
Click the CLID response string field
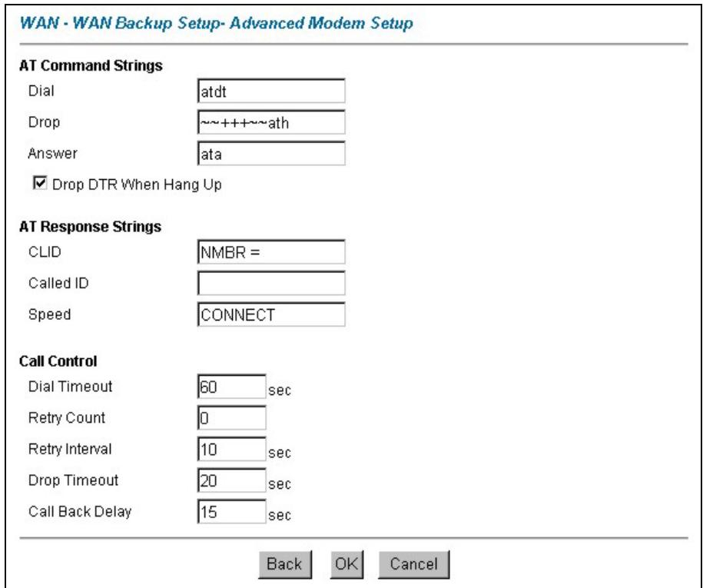pyautogui.click(x=271, y=252)
